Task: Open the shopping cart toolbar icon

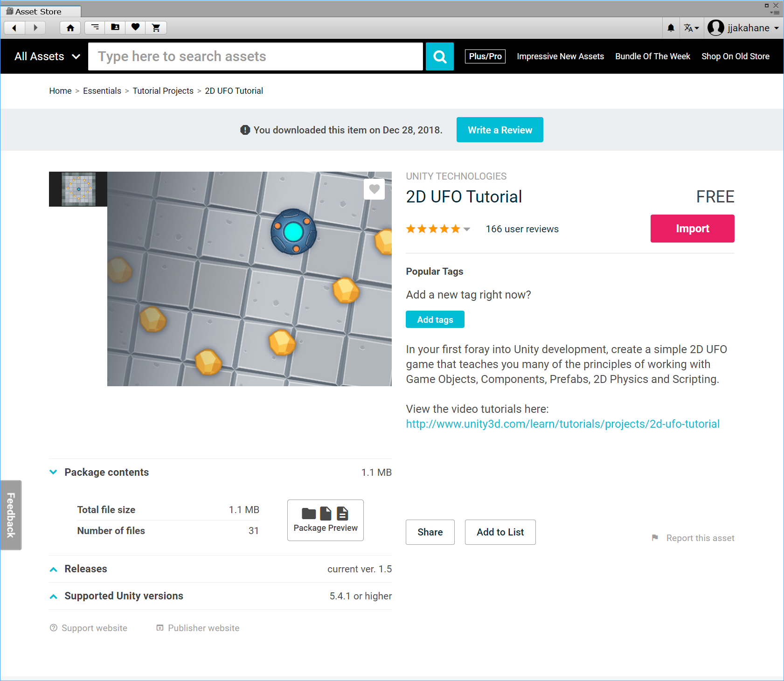Action: pyautogui.click(x=156, y=28)
